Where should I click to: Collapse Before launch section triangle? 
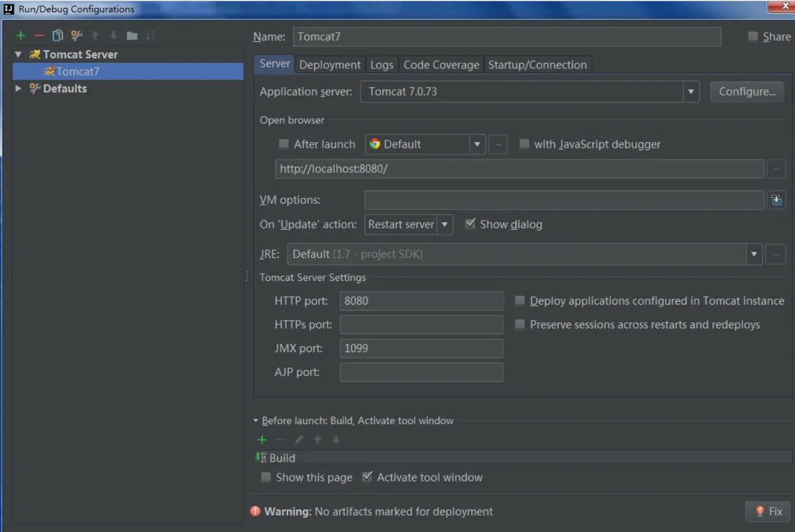pyautogui.click(x=256, y=420)
